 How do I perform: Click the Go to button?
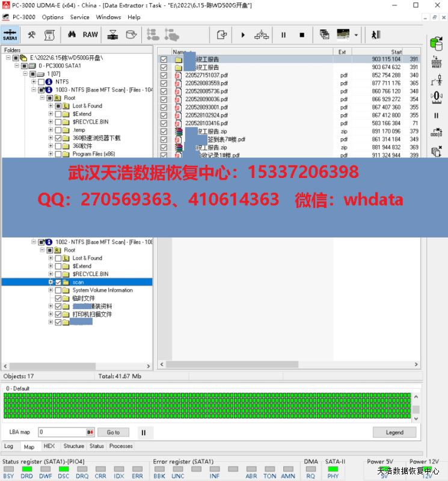(x=113, y=432)
